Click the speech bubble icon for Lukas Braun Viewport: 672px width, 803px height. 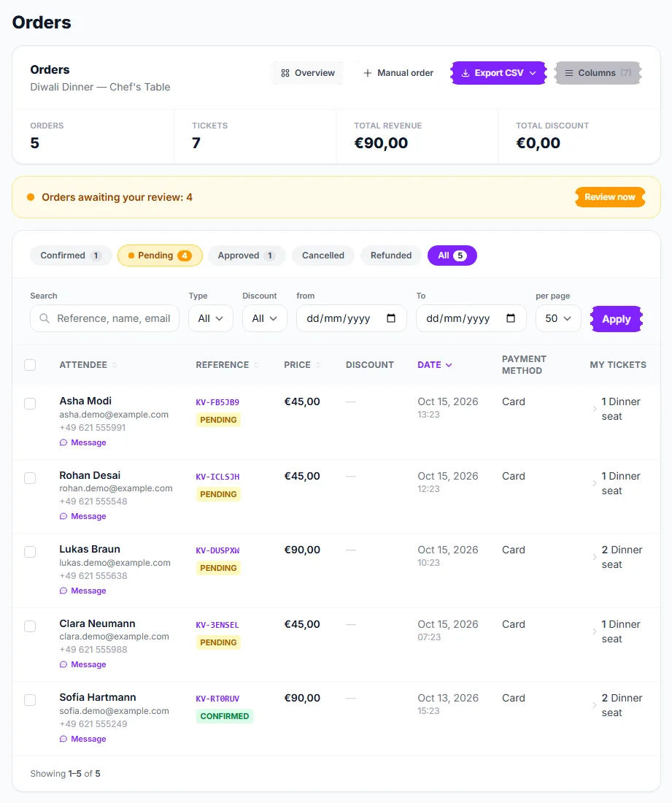point(63,591)
